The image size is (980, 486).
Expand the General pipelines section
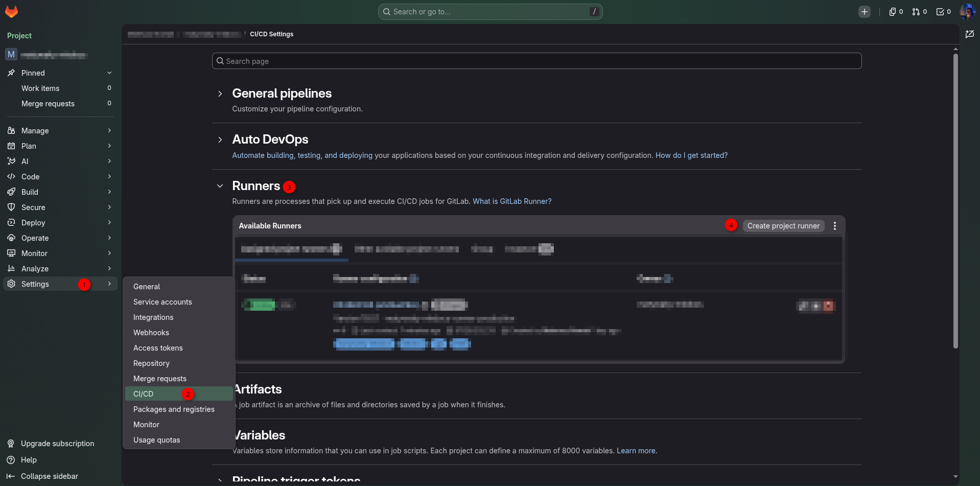[220, 94]
